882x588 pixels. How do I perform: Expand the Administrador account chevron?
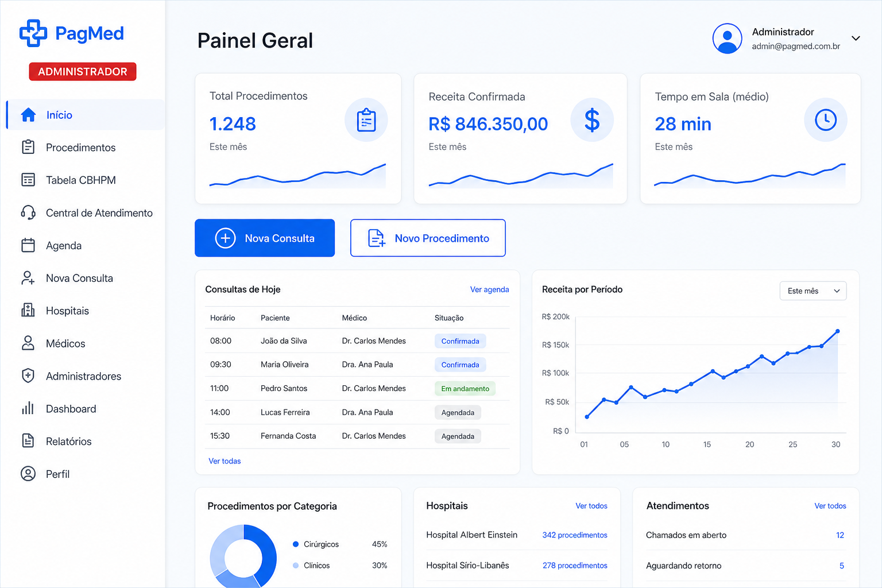pos(856,38)
